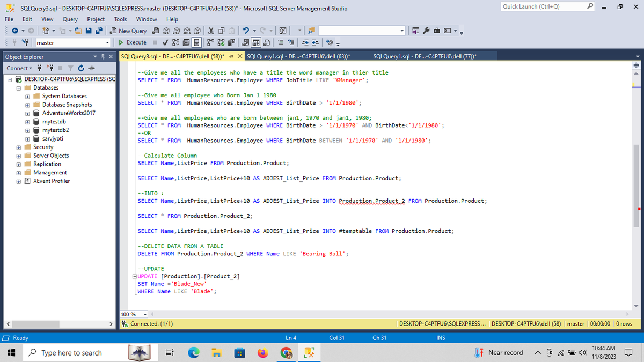Image resolution: width=644 pixels, height=362 pixels.
Task: Open the Project menu
Action: tap(96, 19)
